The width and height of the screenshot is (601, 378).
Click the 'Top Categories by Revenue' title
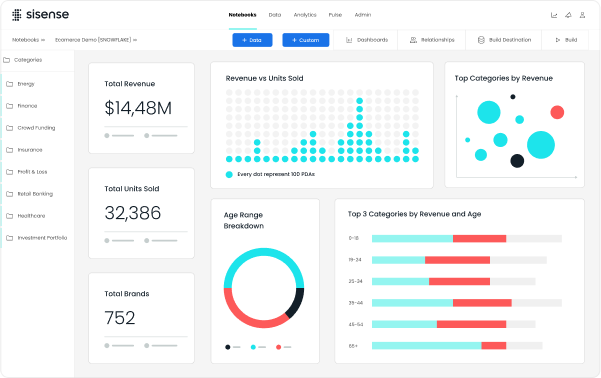coord(504,79)
